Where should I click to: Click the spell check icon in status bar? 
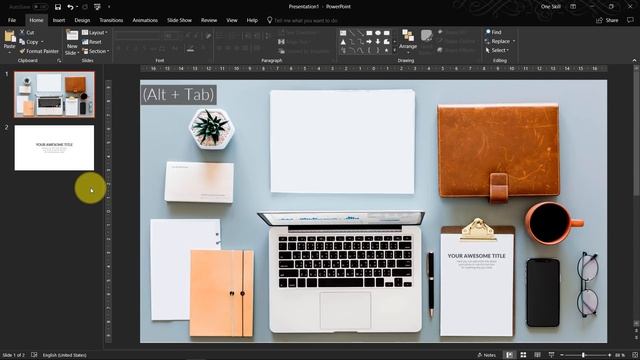pos(34,355)
